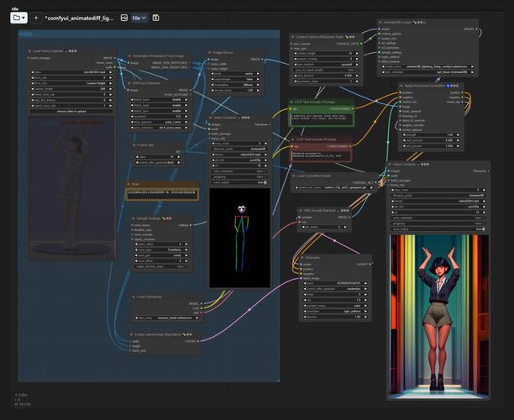The height and width of the screenshot is (420, 514).
Task: Toggle adapt_denoise_steps in Sample Settings
Action: pos(161,266)
